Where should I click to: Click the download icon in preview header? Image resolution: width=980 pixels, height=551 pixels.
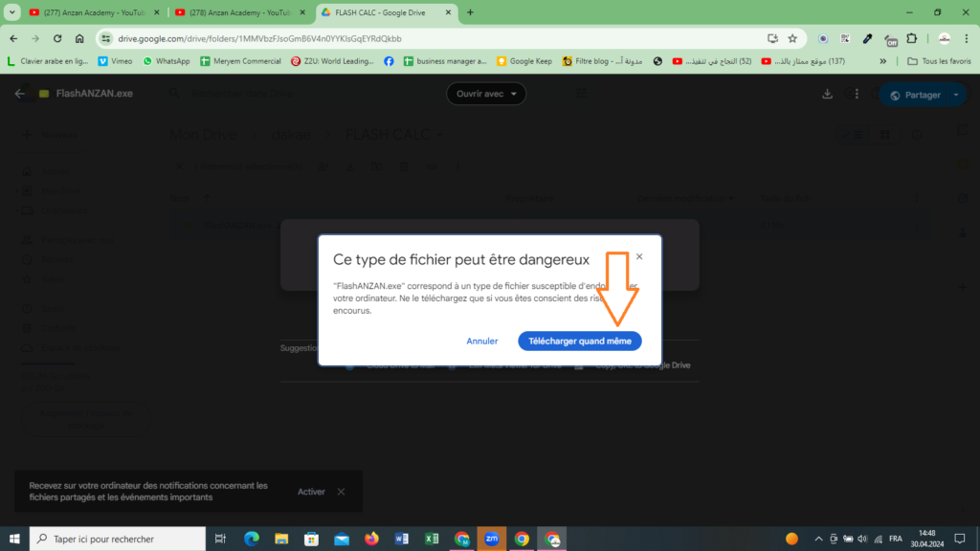point(828,94)
